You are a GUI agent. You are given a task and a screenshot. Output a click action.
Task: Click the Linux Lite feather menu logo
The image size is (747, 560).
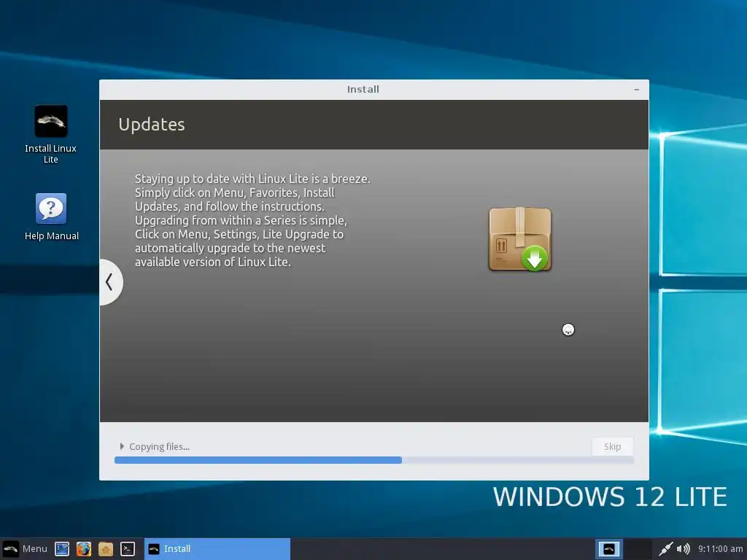(x=10, y=549)
